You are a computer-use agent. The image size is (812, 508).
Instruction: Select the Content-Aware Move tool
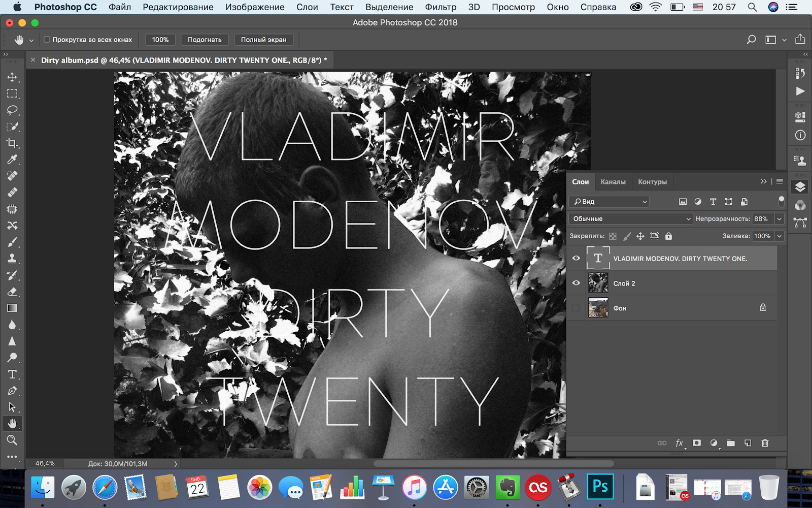pyautogui.click(x=12, y=226)
